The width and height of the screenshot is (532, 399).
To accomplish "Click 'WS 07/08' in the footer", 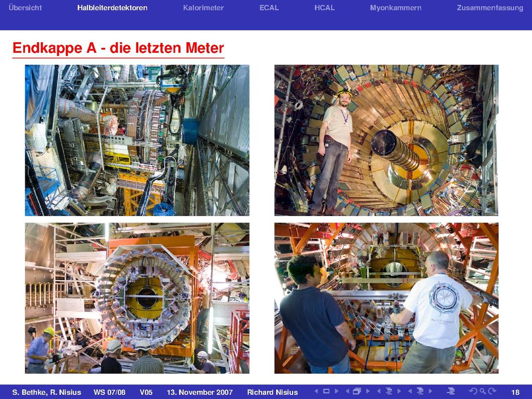I will (x=110, y=392).
